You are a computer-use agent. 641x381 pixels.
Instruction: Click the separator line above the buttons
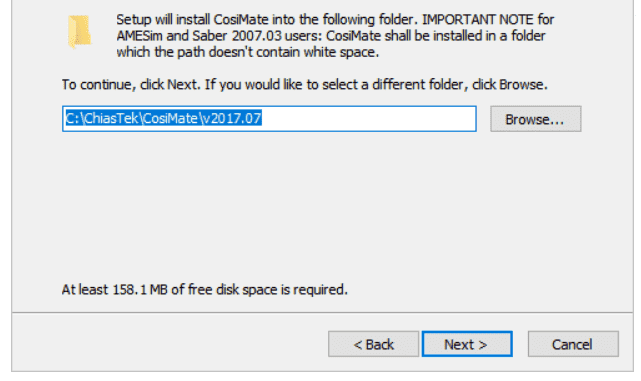pyautogui.click(x=323, y=313)
